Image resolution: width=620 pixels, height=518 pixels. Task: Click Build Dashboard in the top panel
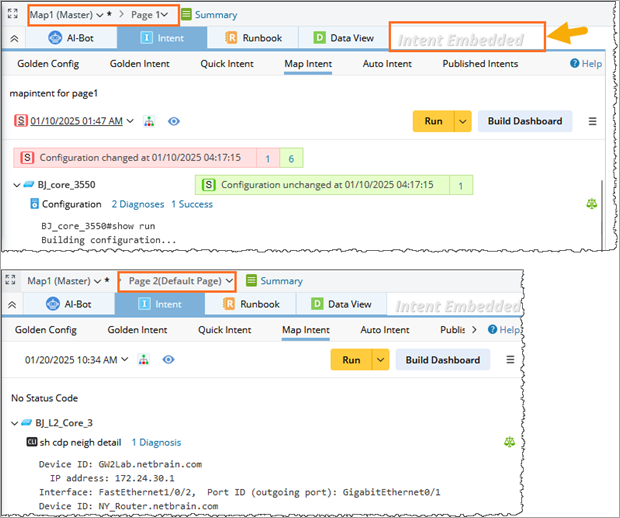click(x=525, y=121)
